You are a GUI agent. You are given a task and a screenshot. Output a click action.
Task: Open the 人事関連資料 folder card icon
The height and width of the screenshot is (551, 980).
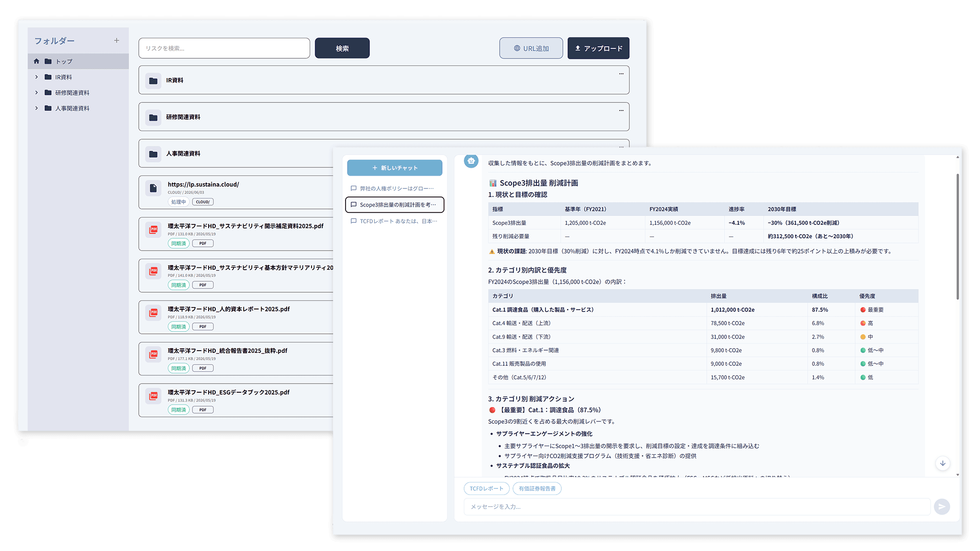(x=153, y=154)
